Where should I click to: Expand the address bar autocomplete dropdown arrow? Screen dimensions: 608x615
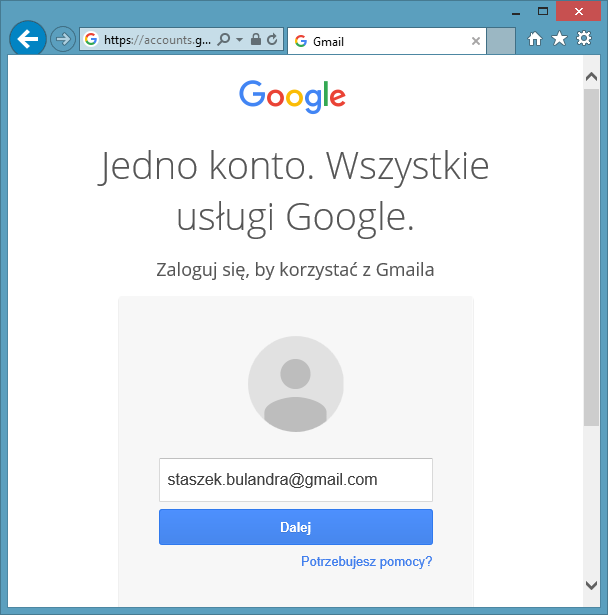tap(240, 39)
